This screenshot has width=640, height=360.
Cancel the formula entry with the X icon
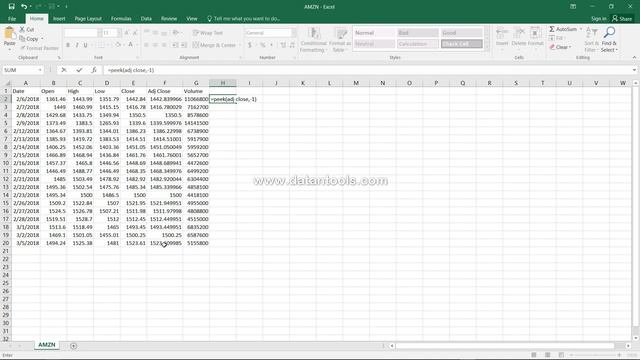tap(64, 70)
